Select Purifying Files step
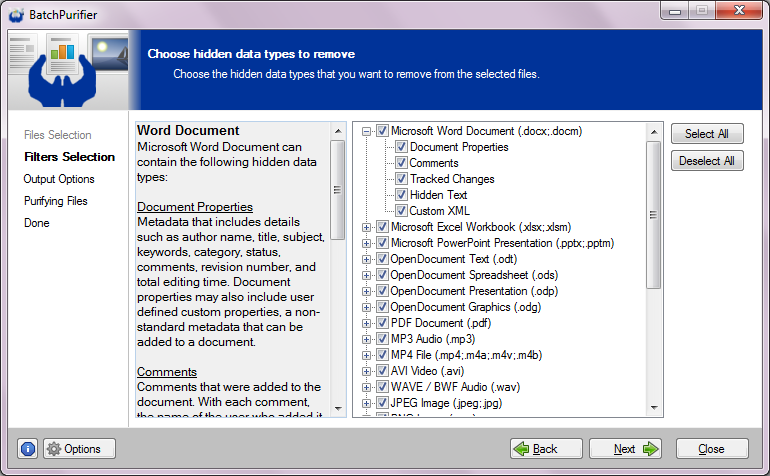770x476 pixels. [x=55, y=201]
